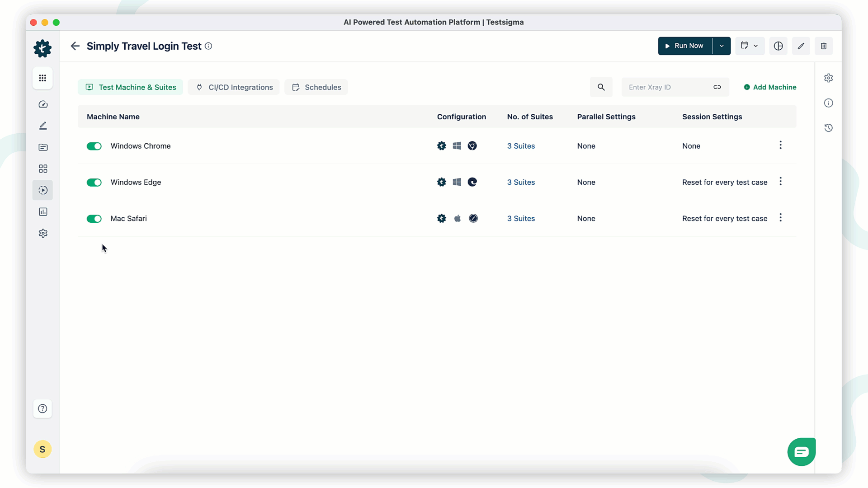Open the help question mark icon
The image size is (868, 488).
42,408
